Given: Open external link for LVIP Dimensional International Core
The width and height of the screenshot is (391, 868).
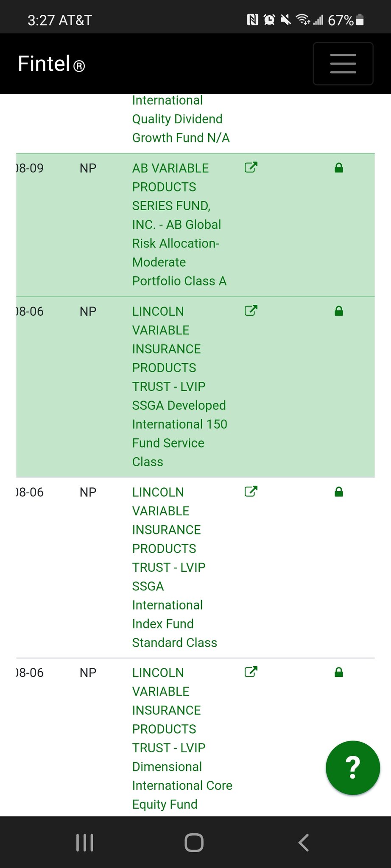Looking at the screenshot, I should tap(251, 672).
